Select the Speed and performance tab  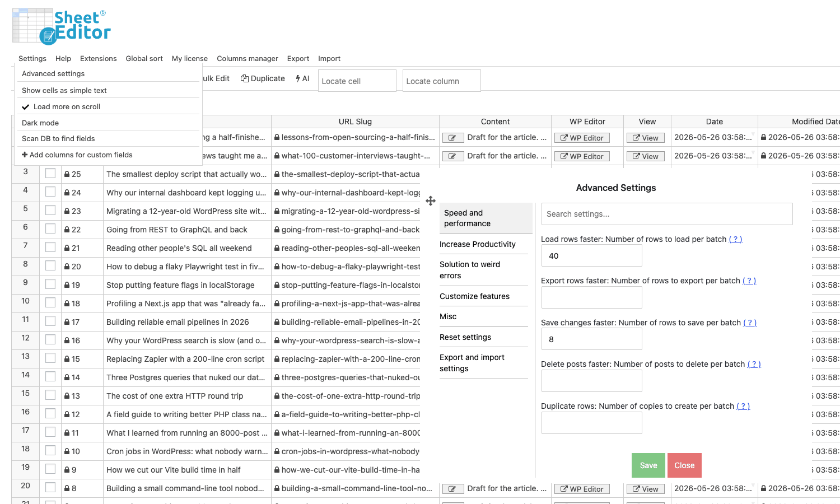(x=486, y=218)
